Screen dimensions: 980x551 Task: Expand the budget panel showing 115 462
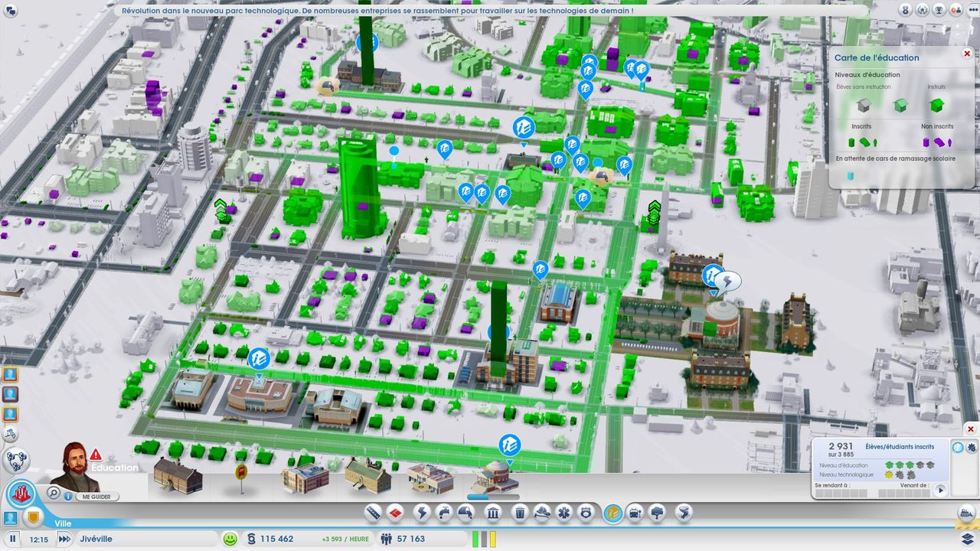pos(272,539)
